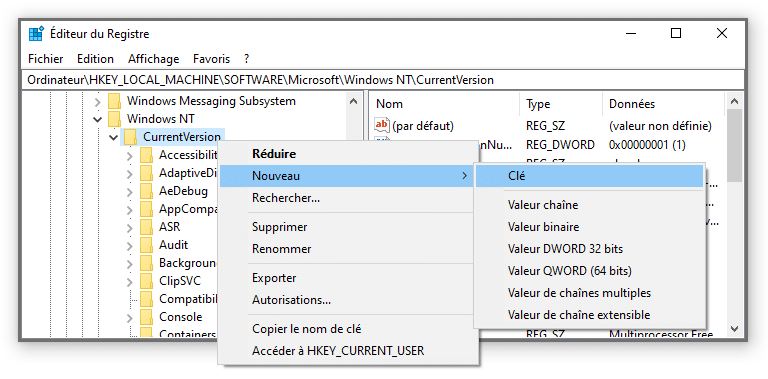This screenshot has width=768, height=379.
Task: Open the Favoris menu
Action: (211, 59)
